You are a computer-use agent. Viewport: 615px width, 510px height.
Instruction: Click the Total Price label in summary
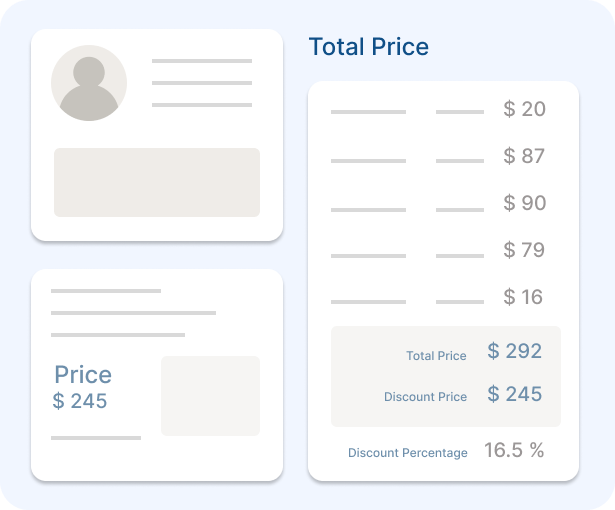point(436,356)
